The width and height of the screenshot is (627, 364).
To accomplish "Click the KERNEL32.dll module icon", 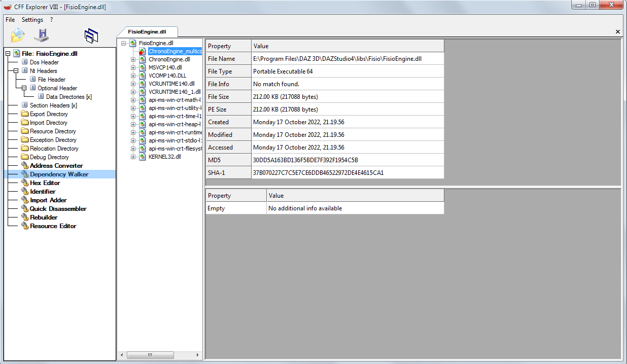I will [143, 157].
